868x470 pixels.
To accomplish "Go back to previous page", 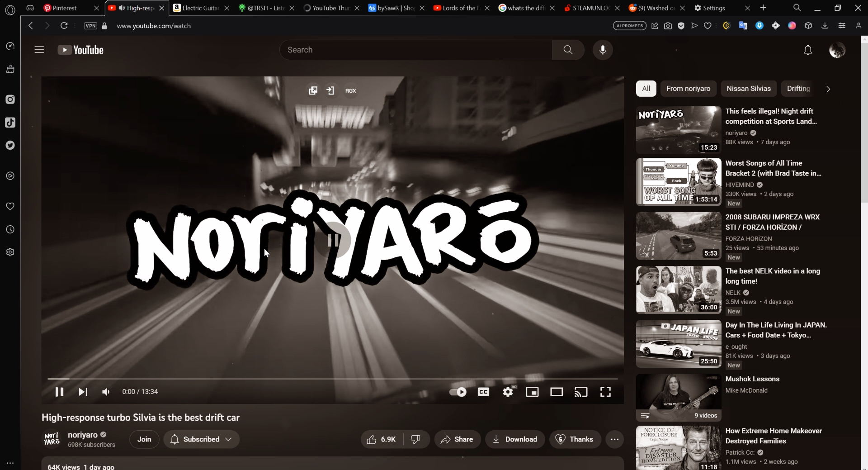I will point(31,26).
